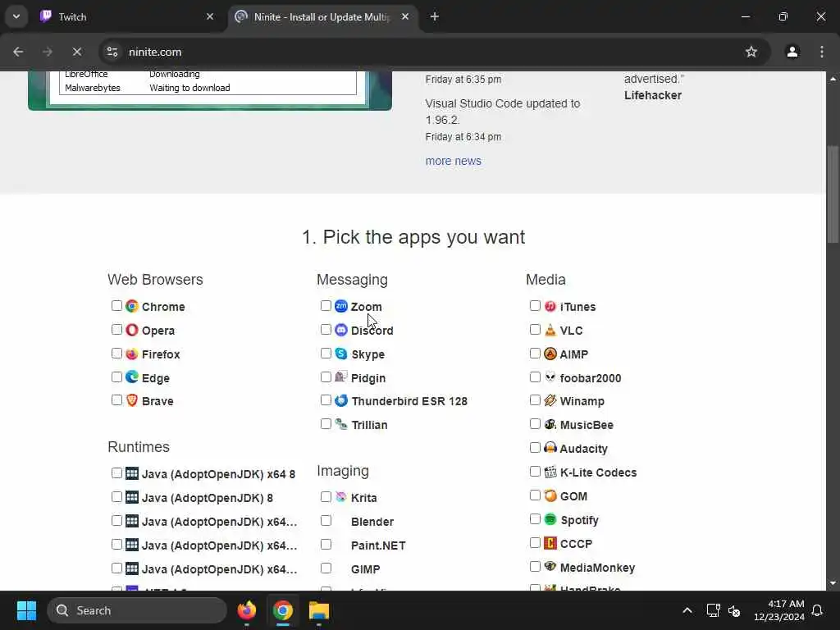Check the GIMP checkbox
This screenshot has height=630, width=840.
click(x=326, y=568)
